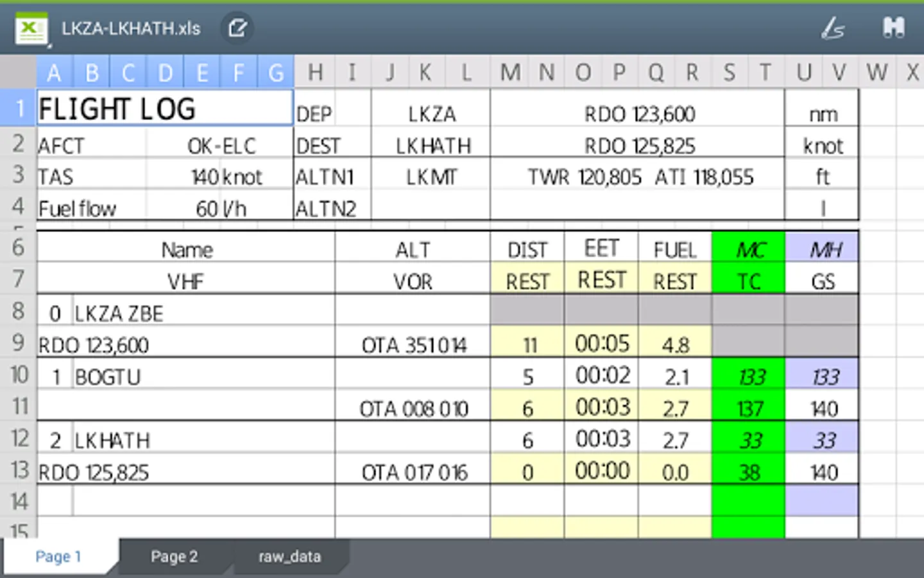Select the OTA 351 014 cell
Screen dimensions: 924x578
click(413, 343)
